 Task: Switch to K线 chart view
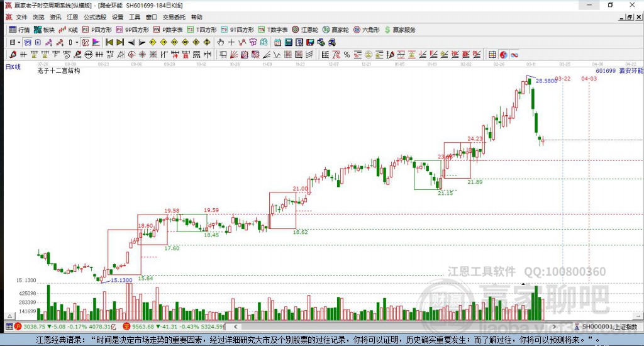point(68,30)
